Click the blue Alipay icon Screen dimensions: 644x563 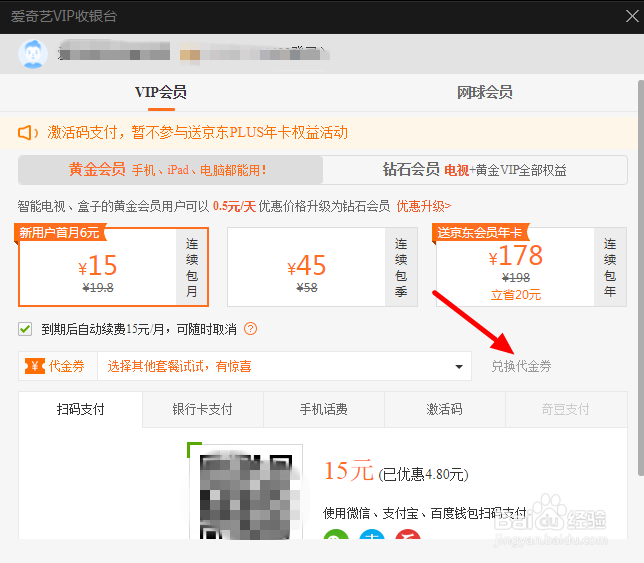coord(372,534)
